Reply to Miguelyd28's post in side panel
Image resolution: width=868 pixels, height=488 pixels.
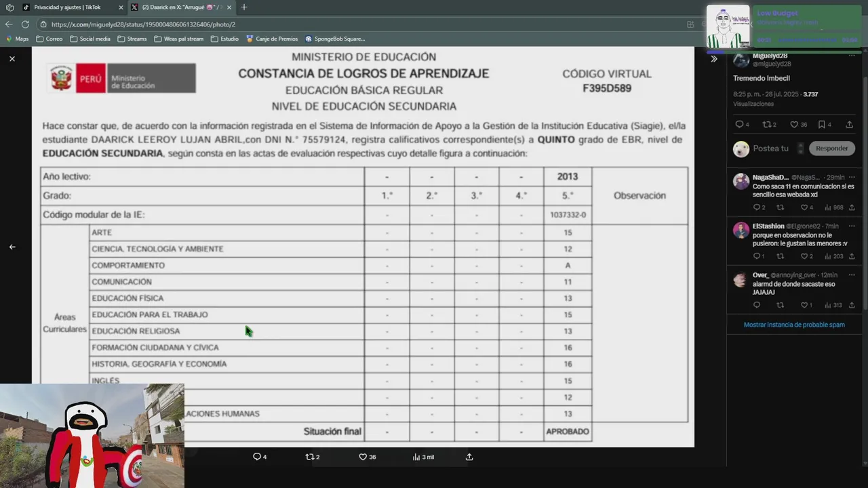pos(740,125)
